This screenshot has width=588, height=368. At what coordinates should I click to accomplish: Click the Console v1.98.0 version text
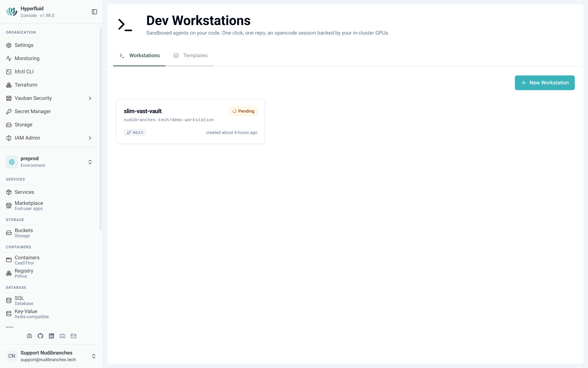[x=37, y=15]
